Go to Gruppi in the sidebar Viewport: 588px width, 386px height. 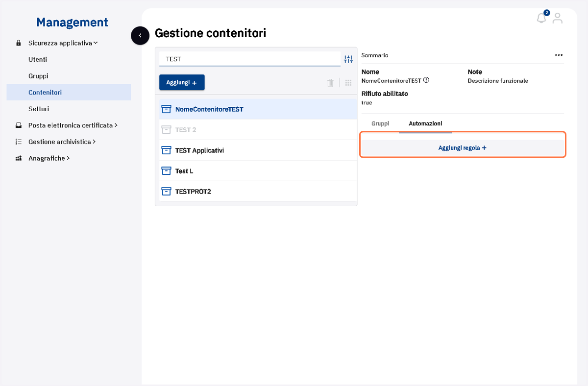click(x=38, y=76)
